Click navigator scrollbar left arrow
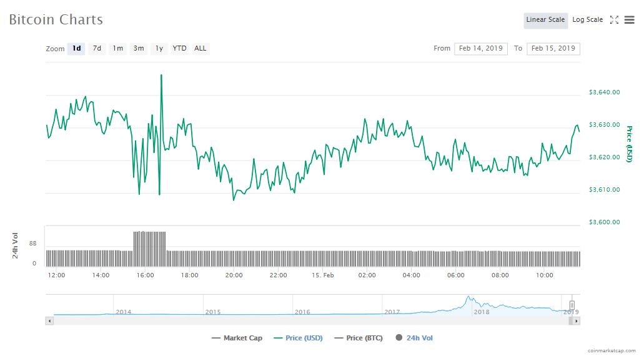This screenshot has height=361, width=644. point(50,320)
